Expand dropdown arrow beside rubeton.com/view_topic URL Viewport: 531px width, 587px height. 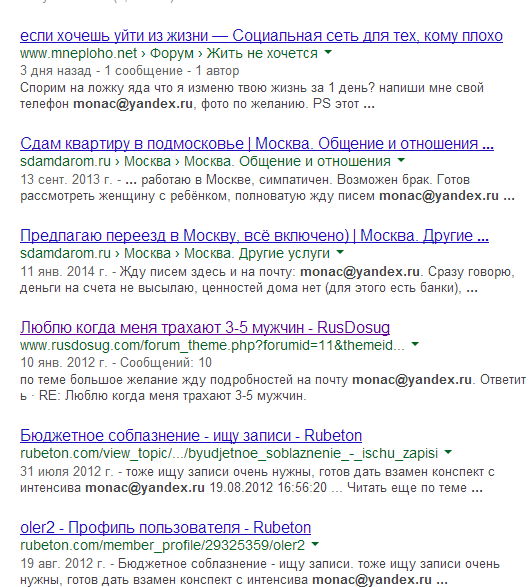click(x=448, y=452)
